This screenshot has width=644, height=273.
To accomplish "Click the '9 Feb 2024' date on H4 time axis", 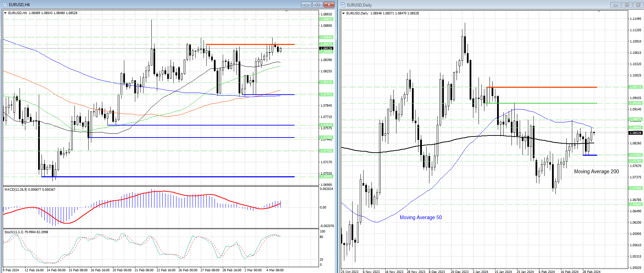I will [x=11, y=270].
